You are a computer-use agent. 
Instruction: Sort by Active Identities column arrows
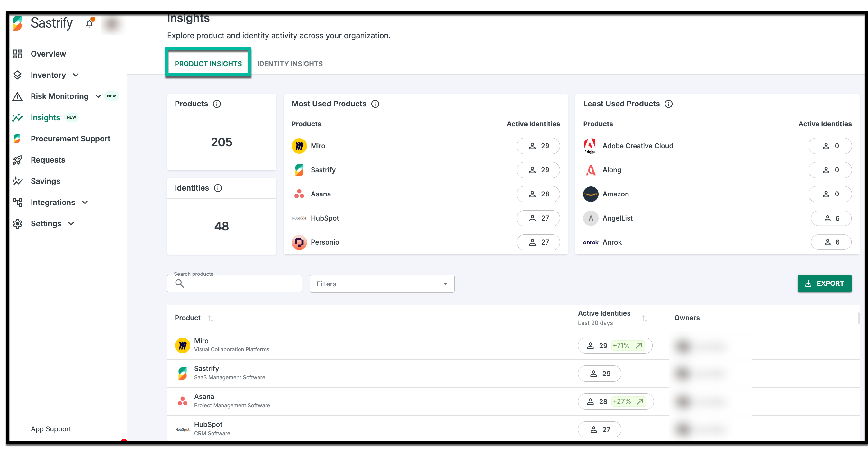coord(644,318)
